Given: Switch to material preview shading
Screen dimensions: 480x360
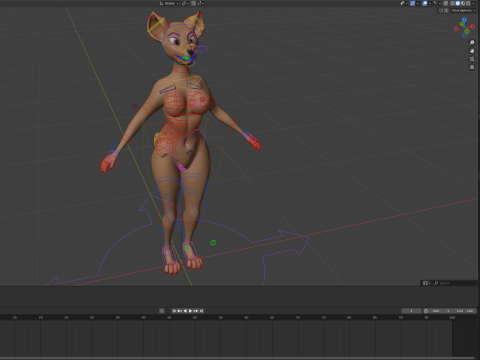Looking at the screenshot, I should 463,3.
